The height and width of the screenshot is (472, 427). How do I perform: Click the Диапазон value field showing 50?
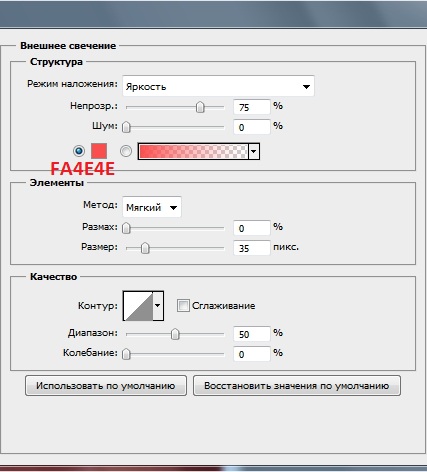click(x=251, y=334)
